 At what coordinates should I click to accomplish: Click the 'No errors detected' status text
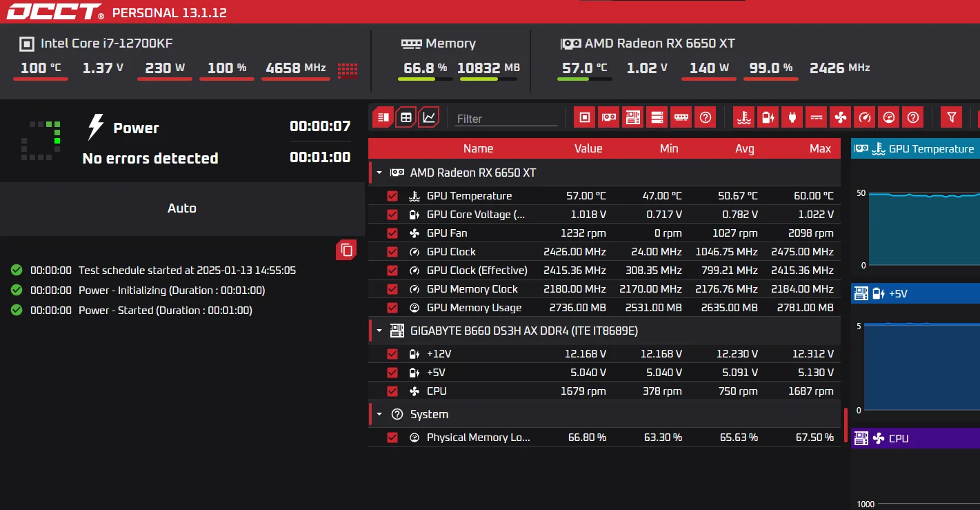click(150, 159)
